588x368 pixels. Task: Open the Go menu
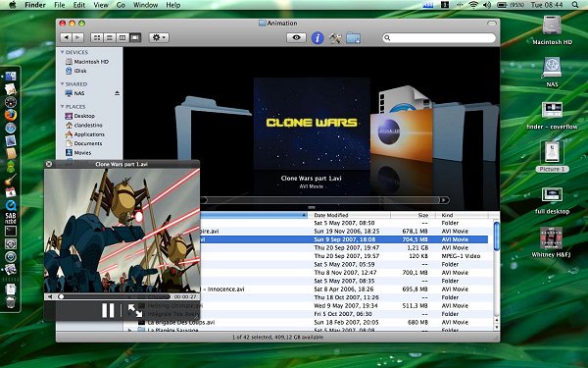pos(121,5)
